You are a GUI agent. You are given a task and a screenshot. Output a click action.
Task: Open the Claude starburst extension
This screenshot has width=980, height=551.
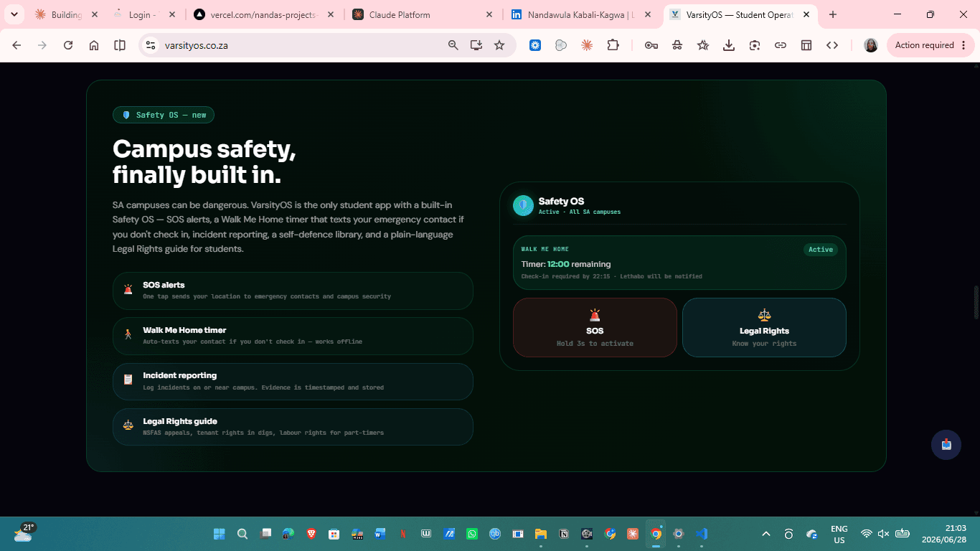click(587, 45)
